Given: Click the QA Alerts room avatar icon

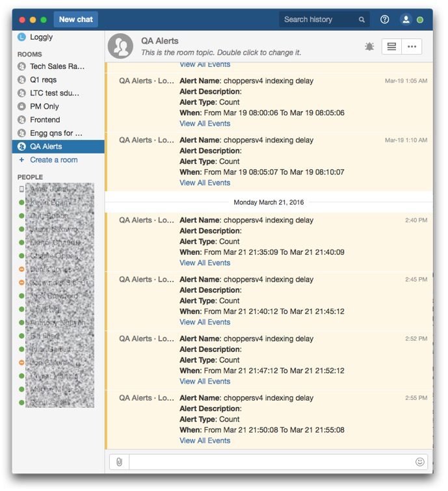Looking at the screenshot, I should [121, 46].
